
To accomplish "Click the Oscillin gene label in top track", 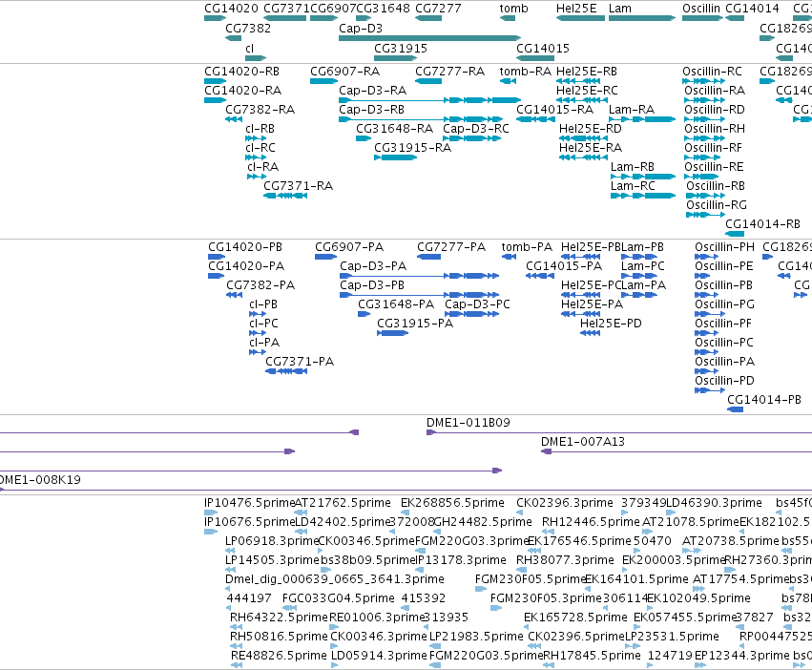I will (701, 9).
